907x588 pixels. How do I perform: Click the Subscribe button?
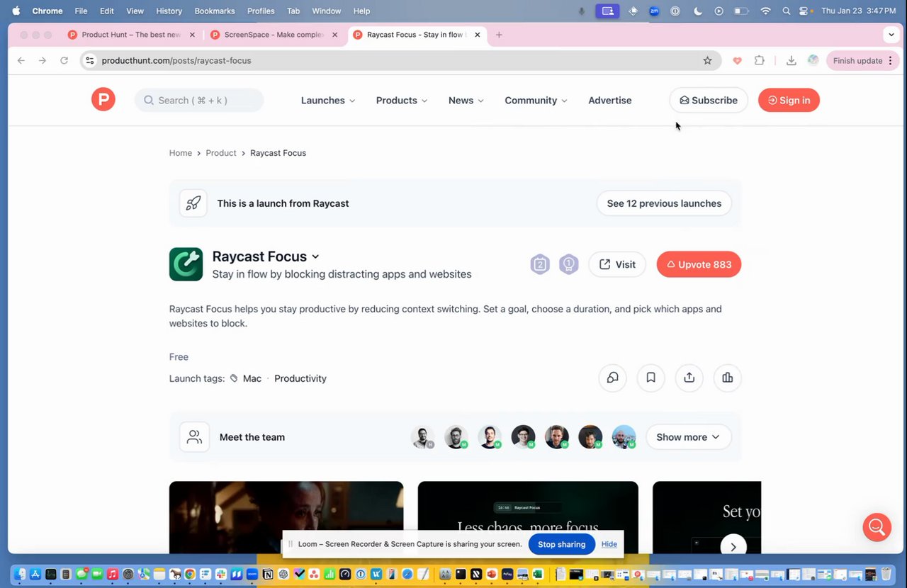click(709, 100)
